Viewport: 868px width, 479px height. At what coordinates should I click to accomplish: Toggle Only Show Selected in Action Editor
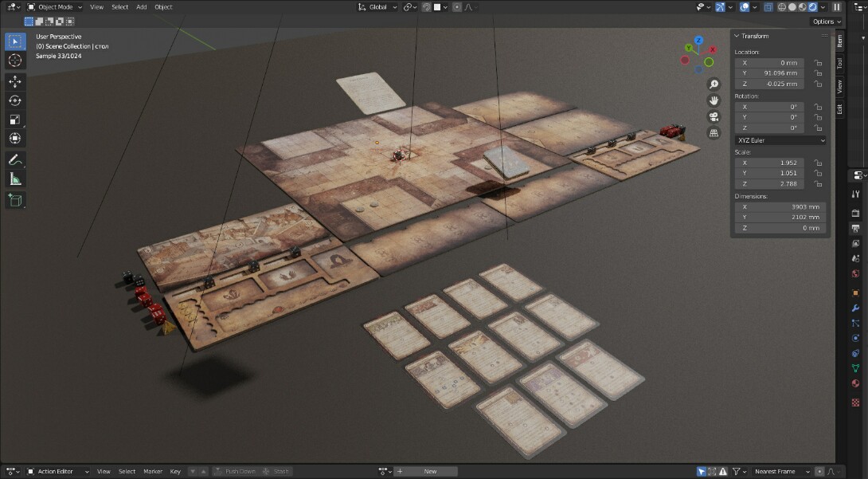[702, 471]
